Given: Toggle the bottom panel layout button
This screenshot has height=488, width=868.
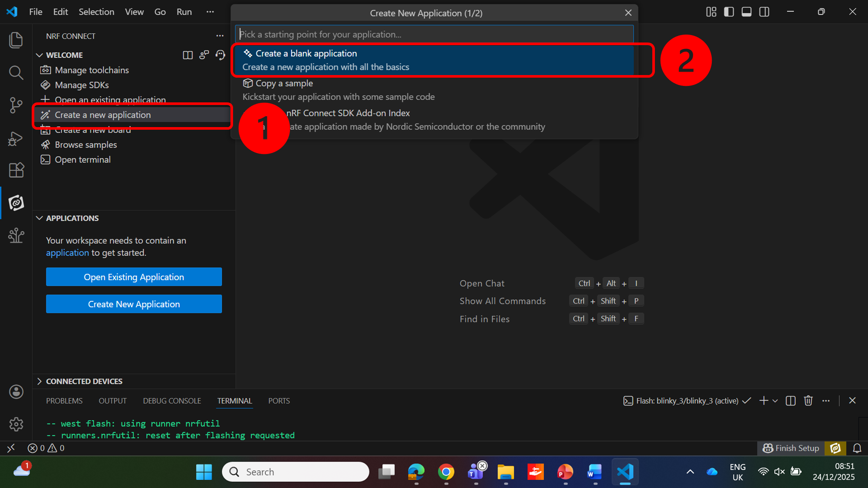Looking at the screenshot, I should pos(746,12).
